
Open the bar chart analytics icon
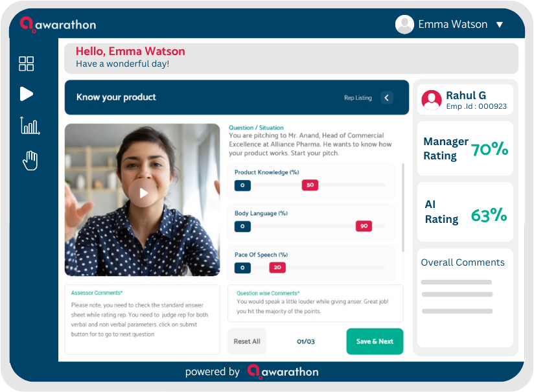[x=30, y=126]
